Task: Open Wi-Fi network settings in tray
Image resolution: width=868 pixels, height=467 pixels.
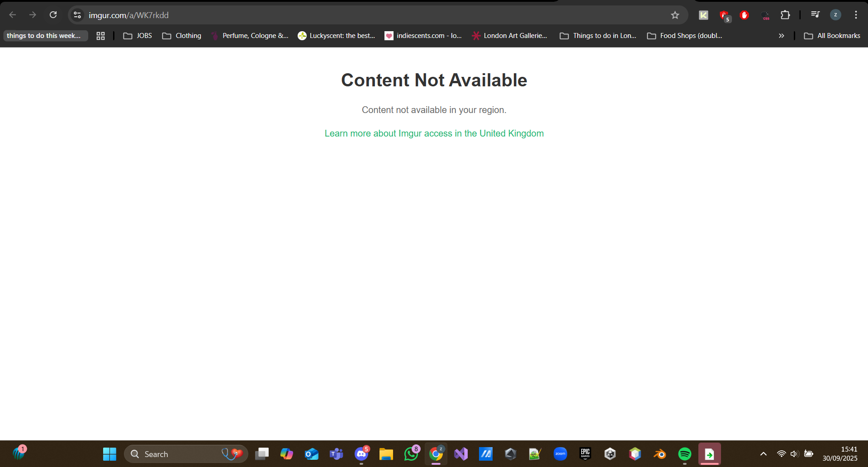Action: [781, 454]
